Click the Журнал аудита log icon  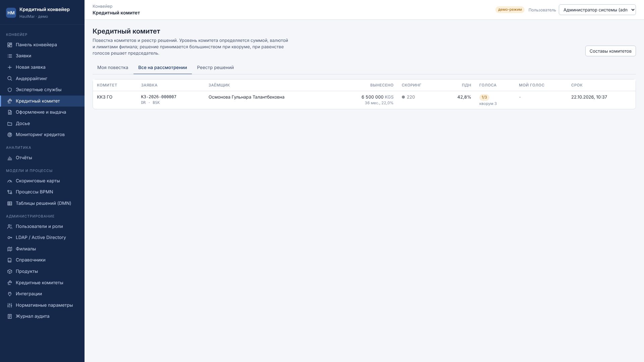(10, 316)
